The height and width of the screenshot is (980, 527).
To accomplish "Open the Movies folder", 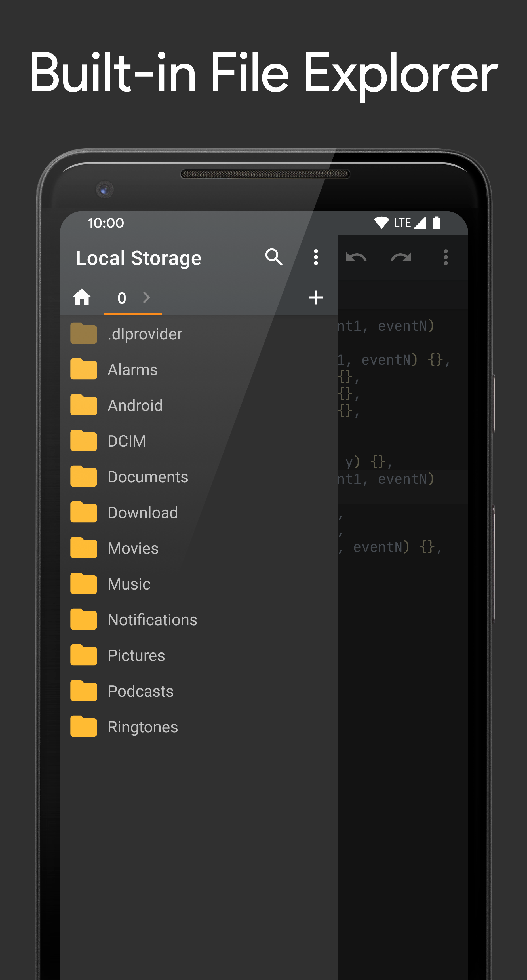I will (133, 549).
